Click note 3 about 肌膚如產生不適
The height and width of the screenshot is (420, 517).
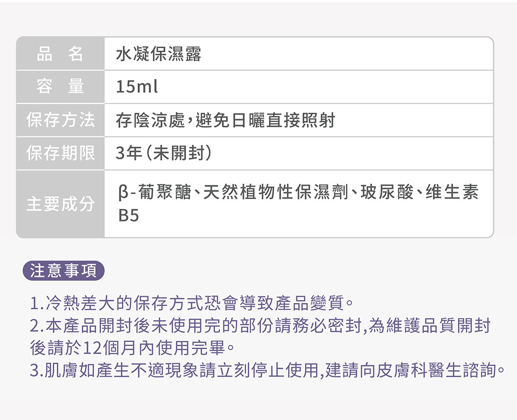tap(266, 371)
